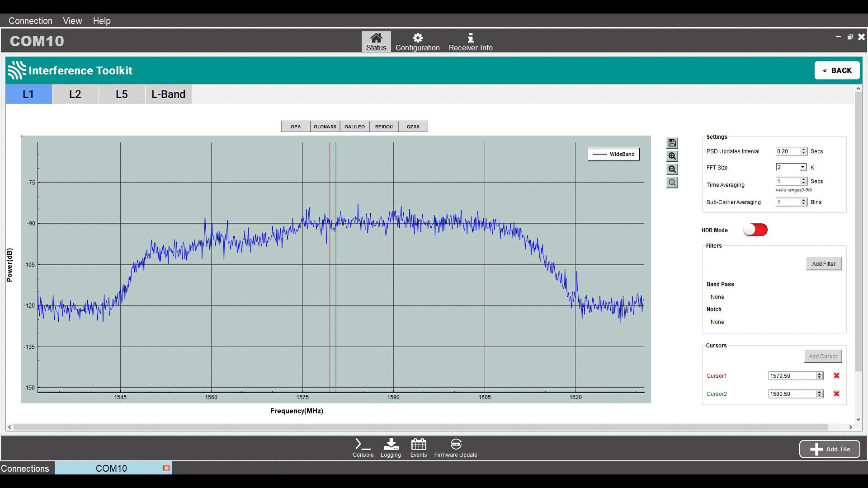
Task: Click the zoom out magnifier icon
Action: [672, 169]
